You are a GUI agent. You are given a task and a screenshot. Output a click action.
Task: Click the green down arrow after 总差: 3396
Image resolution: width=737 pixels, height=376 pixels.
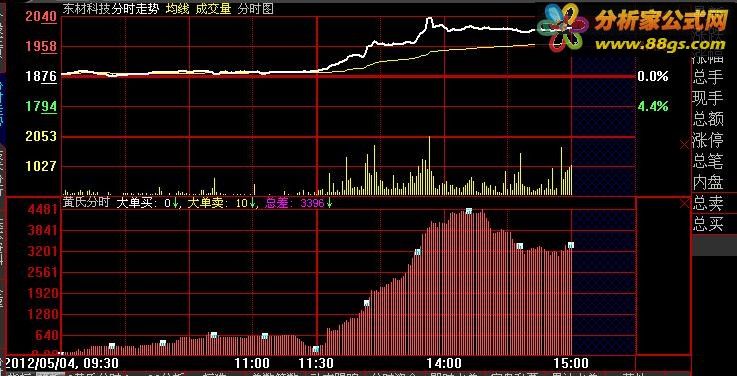click(x=329, y=203)
